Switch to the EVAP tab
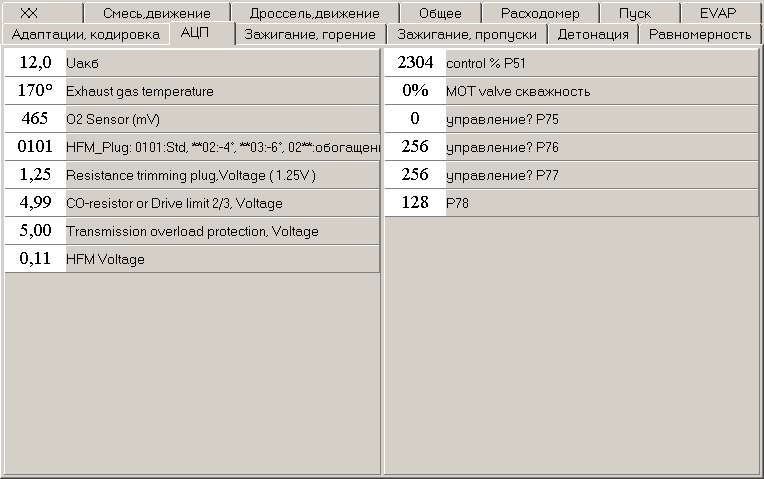Viewport: 764px width, 479px height. pyautogui.click(x=719, y=13)
